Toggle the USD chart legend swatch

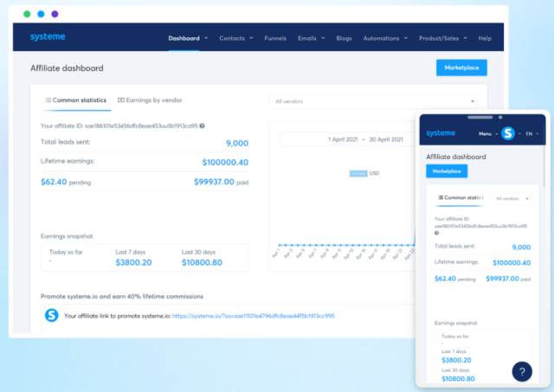pyautogui.click(x=358, y=173)
